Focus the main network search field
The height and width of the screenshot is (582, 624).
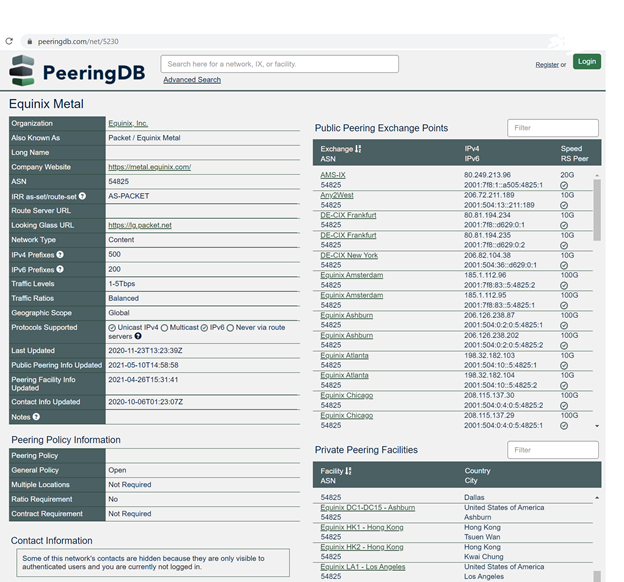pos(279,64)
